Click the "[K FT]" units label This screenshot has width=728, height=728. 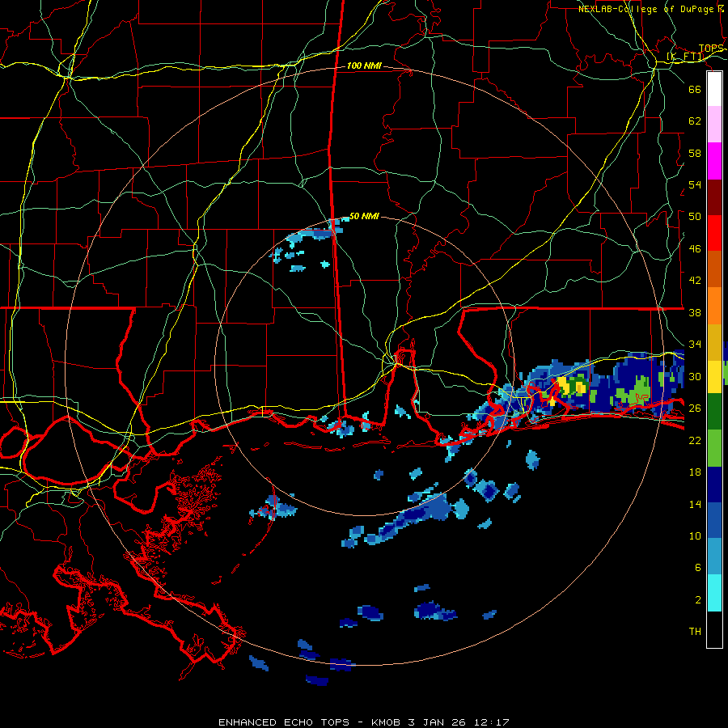tap(685, 57)
